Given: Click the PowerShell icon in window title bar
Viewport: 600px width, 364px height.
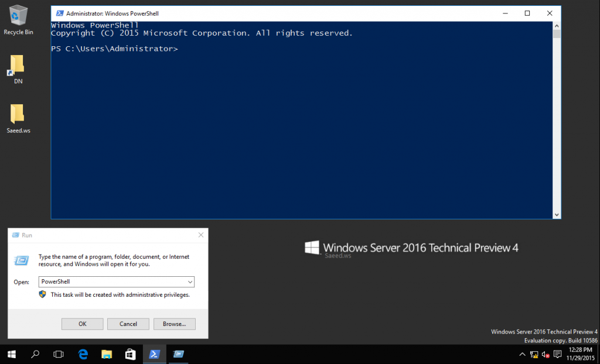Looking at the screenshot, I should tap(60, 13).
